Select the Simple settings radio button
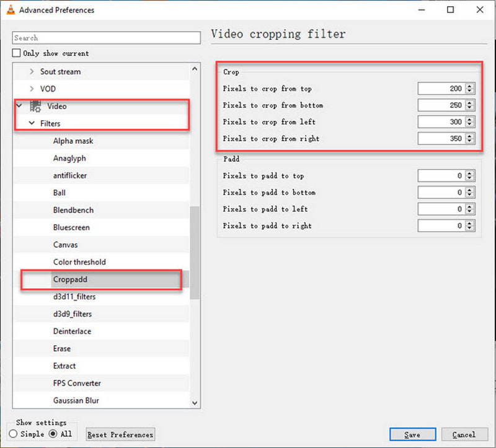This screenshot has width=496, height=448. coord(13,434)
